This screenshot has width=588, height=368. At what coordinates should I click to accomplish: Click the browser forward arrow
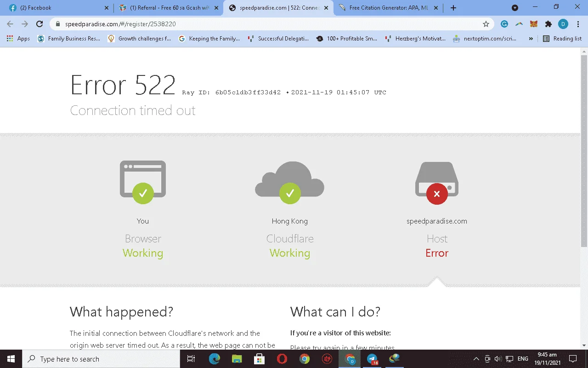pos(25,24)
